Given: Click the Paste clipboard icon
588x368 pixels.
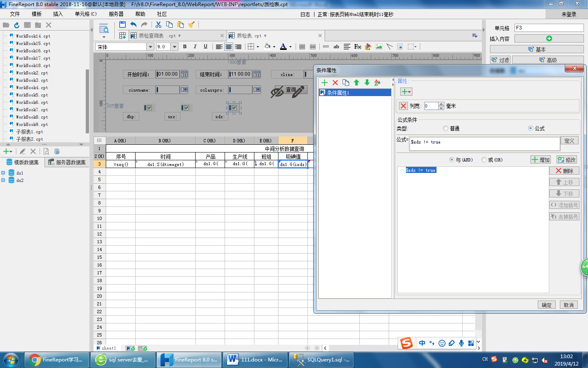Looking at the screenshot, I should (x=180, y=25).
